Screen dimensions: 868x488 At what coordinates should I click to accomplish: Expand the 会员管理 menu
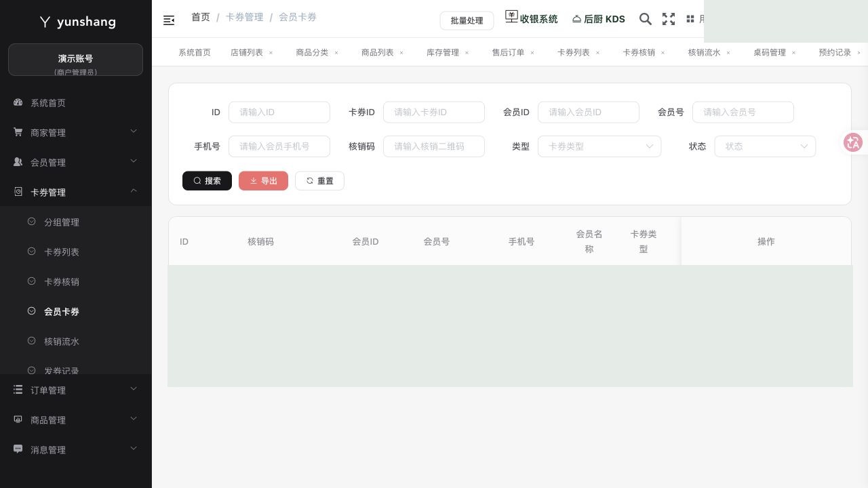pyautogui.click(x=76, y=163)
